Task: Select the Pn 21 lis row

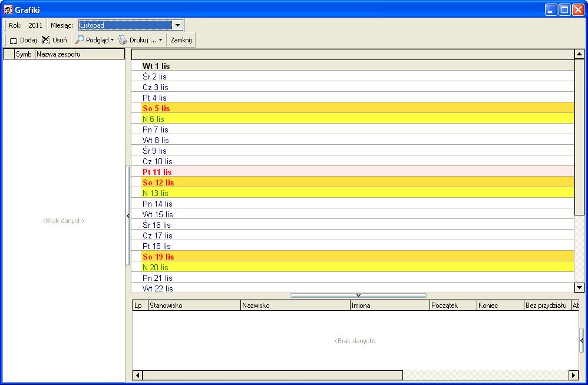Action: pyautogui.click(x=352, y=278)
